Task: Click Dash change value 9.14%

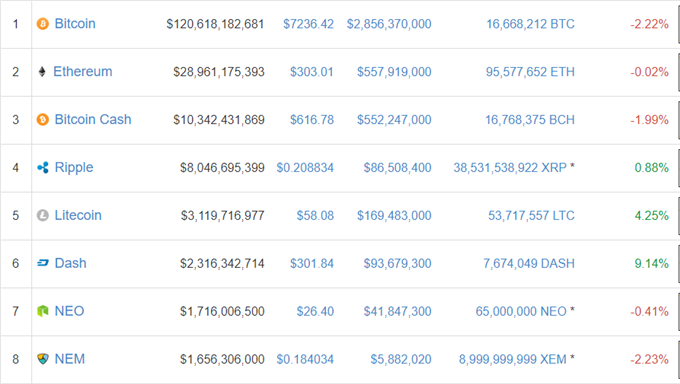Action: coord(651,263)
